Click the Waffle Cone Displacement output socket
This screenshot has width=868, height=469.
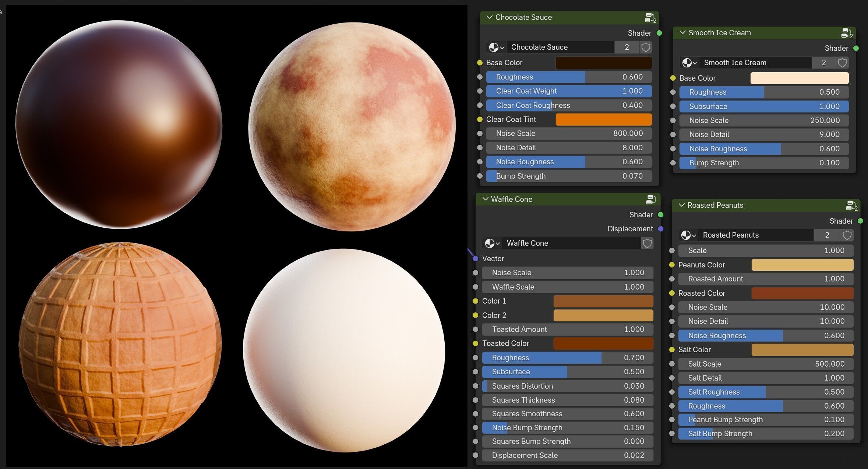click(x=660, y=229)
